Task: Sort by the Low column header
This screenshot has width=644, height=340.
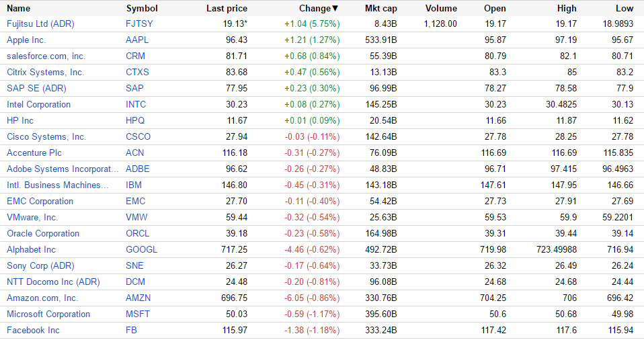Action: point(625,8)
